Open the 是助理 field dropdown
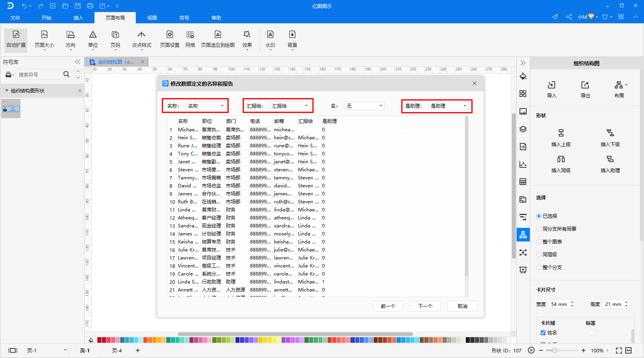The height and width of the screenshot is (358, 644). tap(449, 106)
